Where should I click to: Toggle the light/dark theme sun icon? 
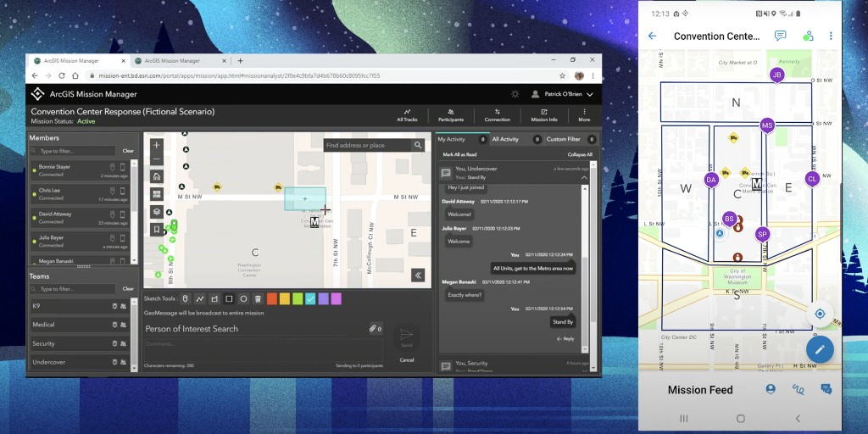click(515, 94)
